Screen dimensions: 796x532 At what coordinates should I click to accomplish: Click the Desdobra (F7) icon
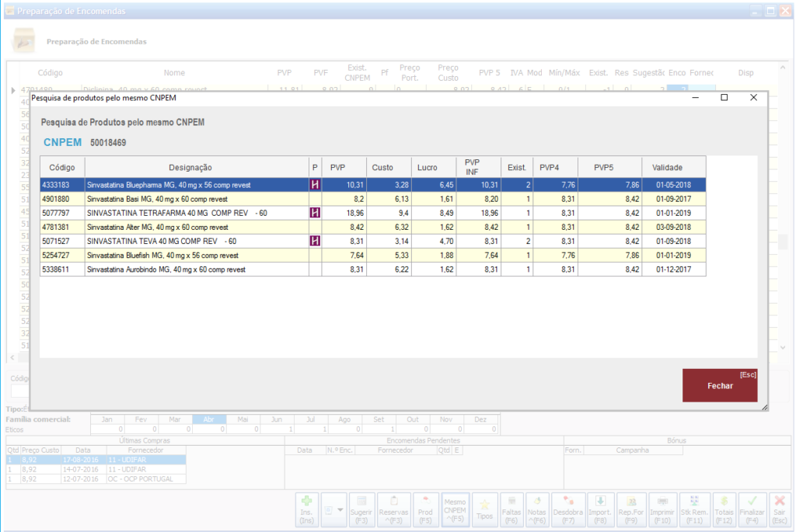[x=568, y=509]
